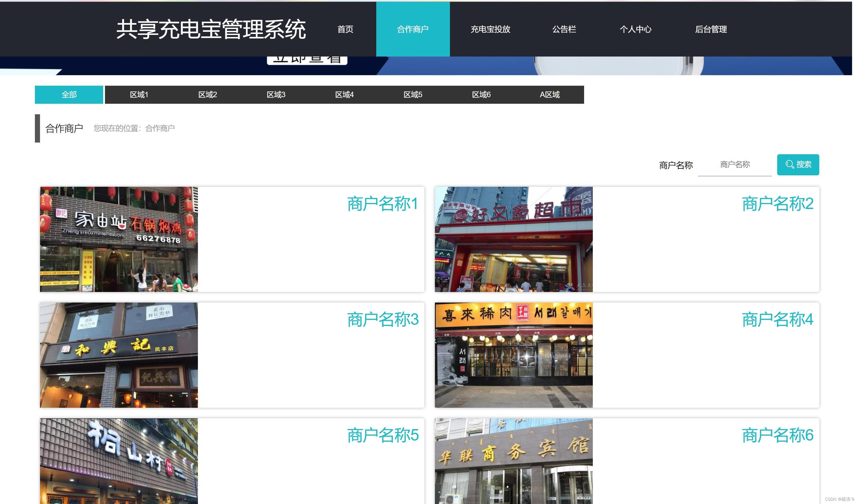
Task: Go to 充电宝投放 page
Action: 490,29
